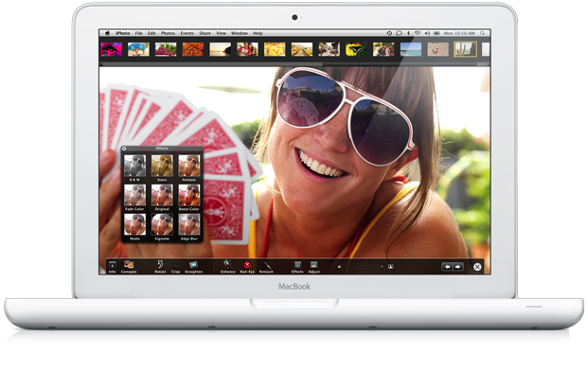Image resolution: width=588 pixels, height=372 pixels.
Task: Close the Effects floating panel
Action: tap(124, 149)
